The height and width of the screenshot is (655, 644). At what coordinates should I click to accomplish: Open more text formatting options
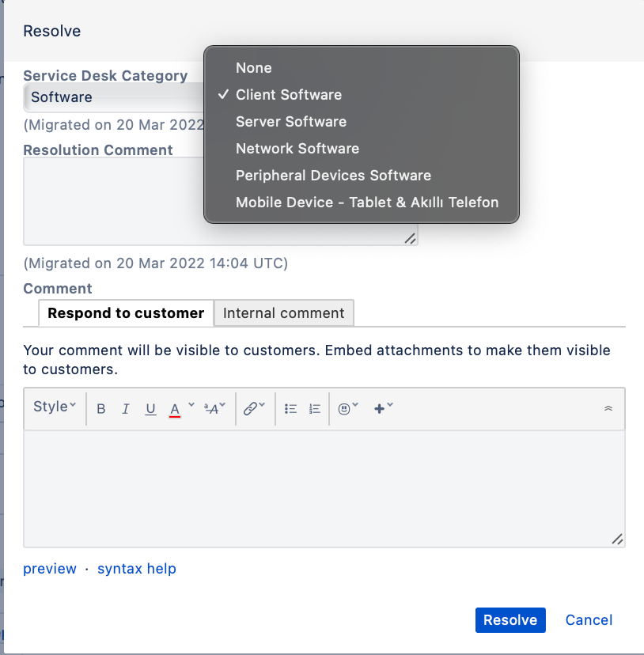point(215,408)
